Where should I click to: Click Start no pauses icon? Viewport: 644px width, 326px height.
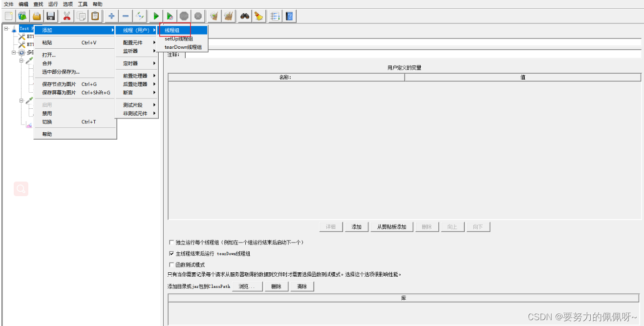170,16
